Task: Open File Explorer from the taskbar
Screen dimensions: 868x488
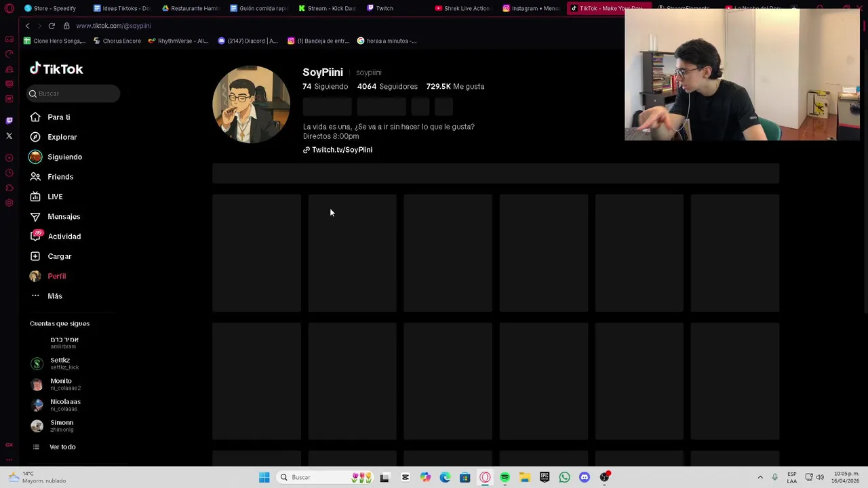Action: click(525, 477)
